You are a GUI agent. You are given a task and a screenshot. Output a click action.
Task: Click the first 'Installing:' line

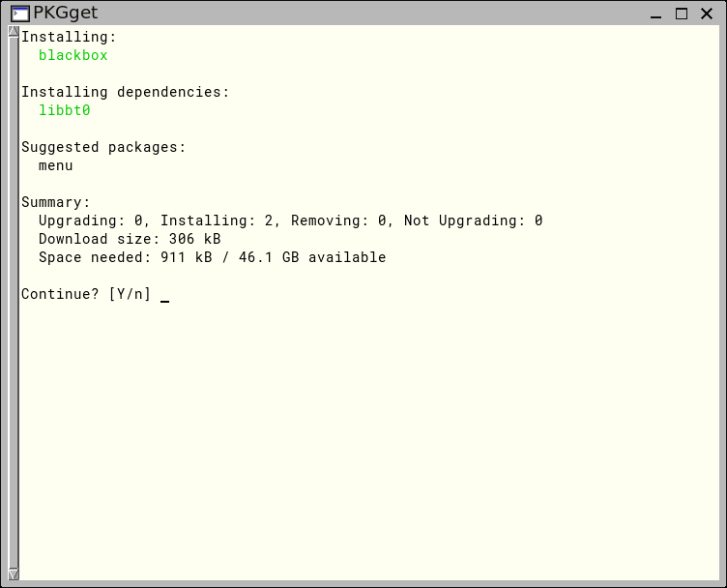coord(69,37)
